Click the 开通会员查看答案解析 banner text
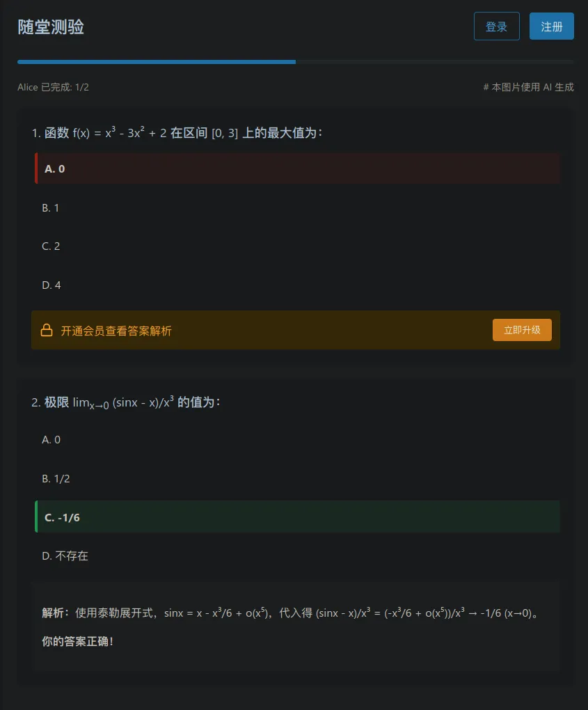The height and width of the screenshot is (710, 588). coord(116,331)
